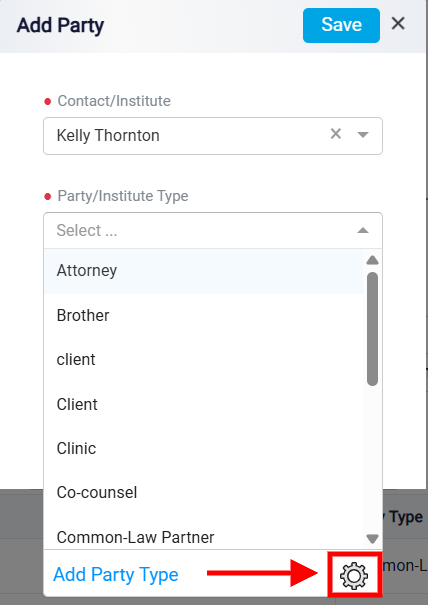428x605 pixels.
Task: Clear the Kelly Thornton contact selection
Action: (x=336, y=134)
